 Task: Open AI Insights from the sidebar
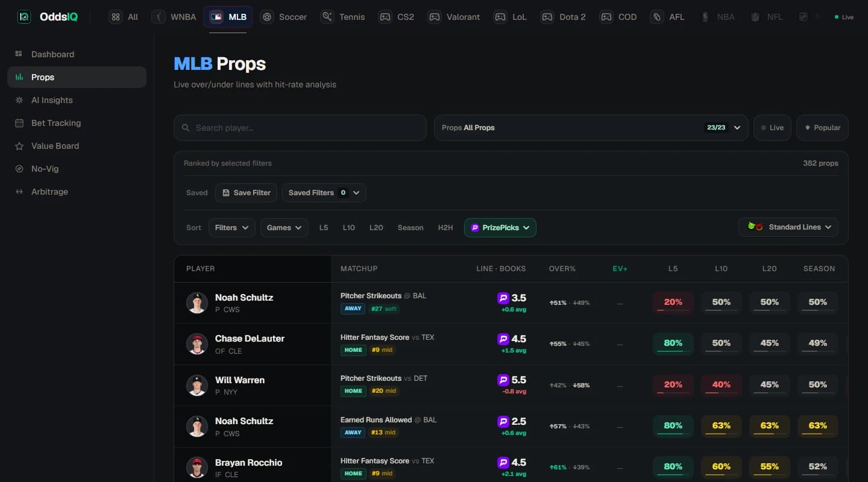[x=77, y=100]
